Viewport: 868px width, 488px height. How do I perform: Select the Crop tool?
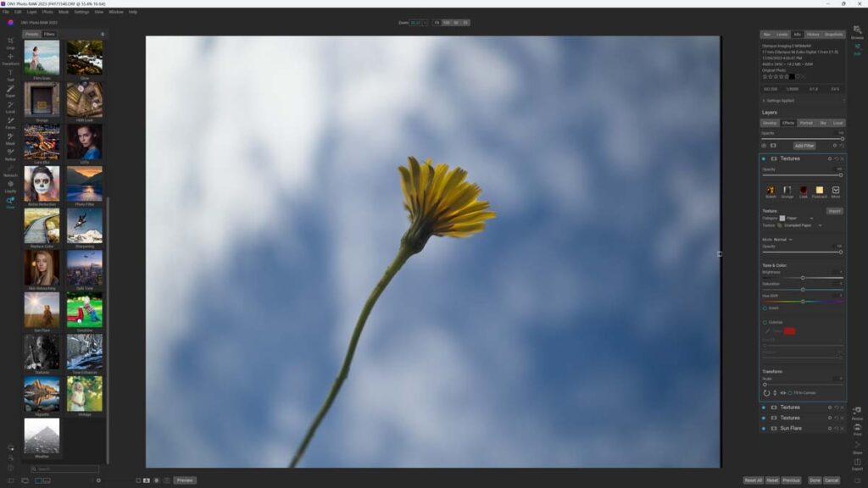(x=10, y=42)
